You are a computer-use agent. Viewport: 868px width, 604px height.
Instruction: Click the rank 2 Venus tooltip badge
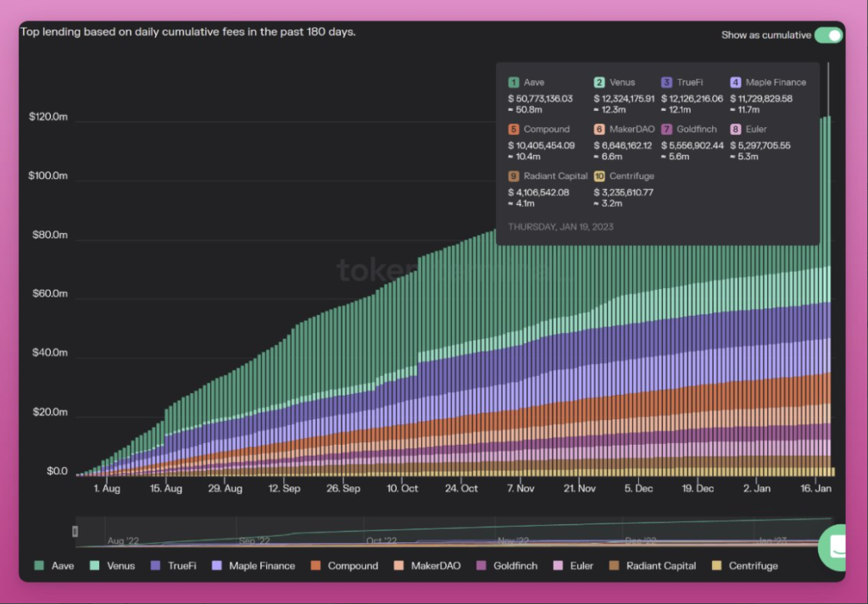tap(599, 82)
